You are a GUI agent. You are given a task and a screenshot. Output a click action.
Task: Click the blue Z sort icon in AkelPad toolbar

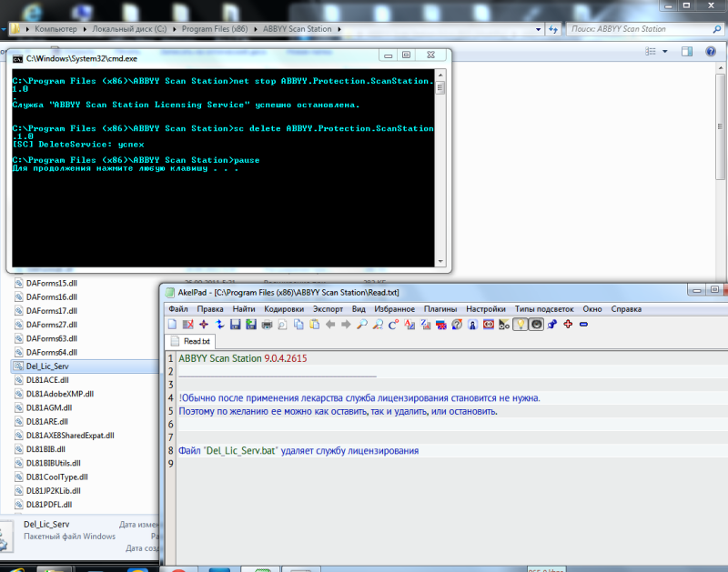pyautogui.click(x=425, y=325)
